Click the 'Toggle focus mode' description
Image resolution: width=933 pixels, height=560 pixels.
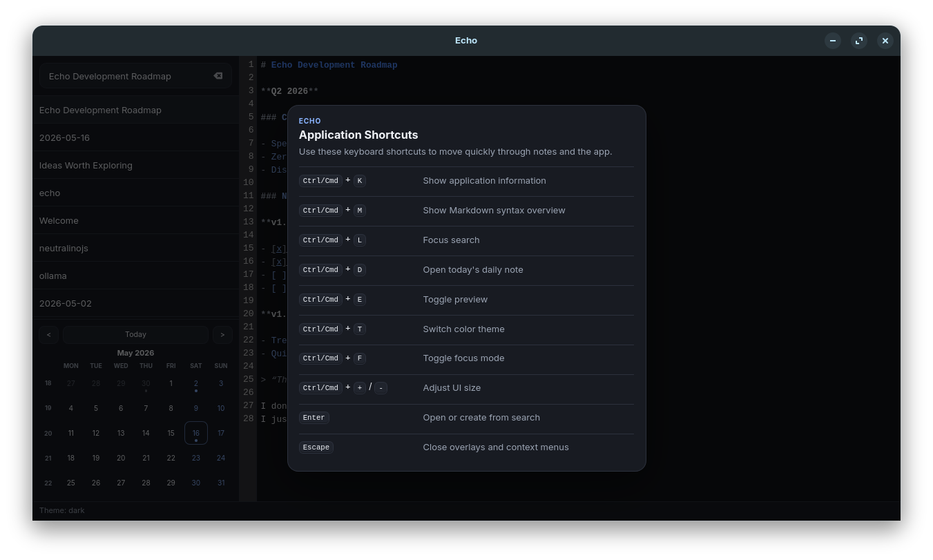(463, 358)
